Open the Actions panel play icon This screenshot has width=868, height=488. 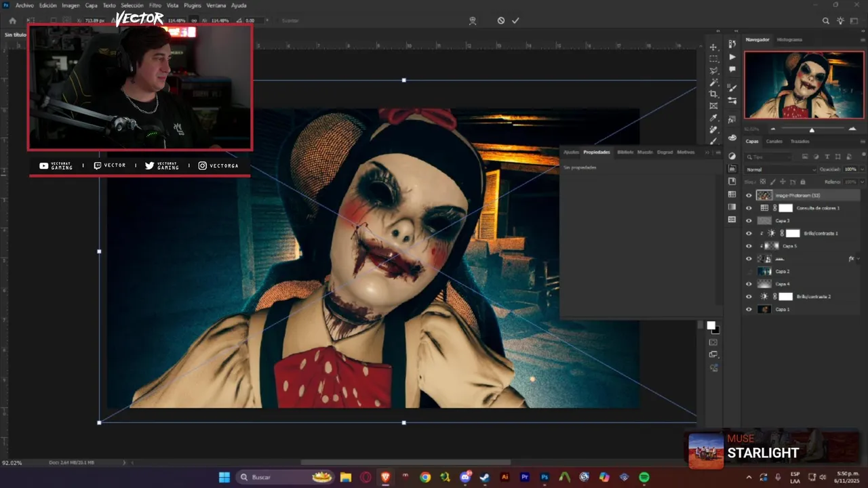732,57
